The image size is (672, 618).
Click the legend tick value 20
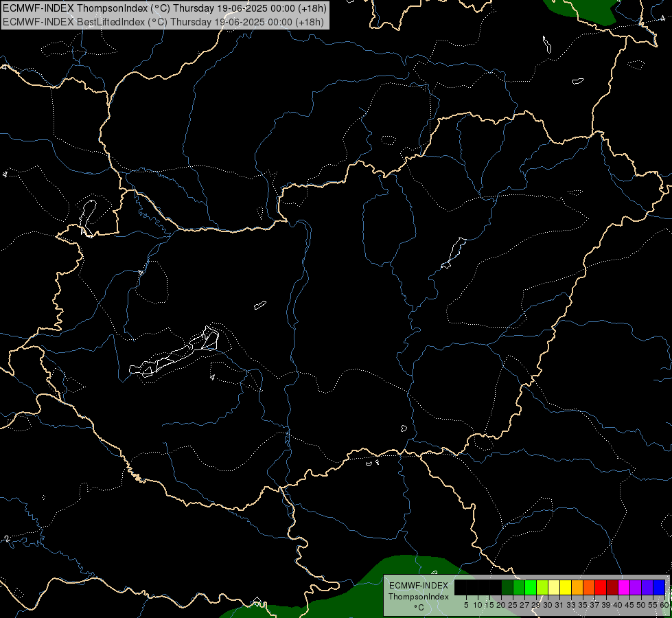pyautogui.click(x=501, y=605)
